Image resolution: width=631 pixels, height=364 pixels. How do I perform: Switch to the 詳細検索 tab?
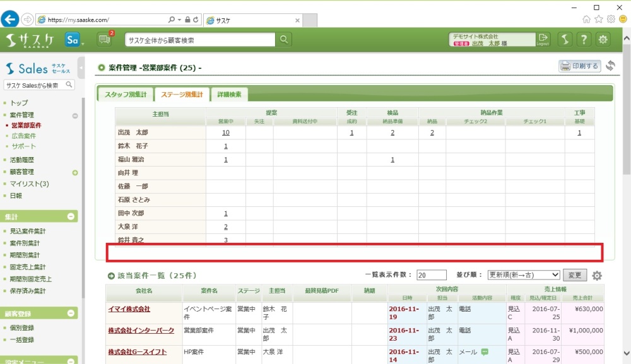229,95
